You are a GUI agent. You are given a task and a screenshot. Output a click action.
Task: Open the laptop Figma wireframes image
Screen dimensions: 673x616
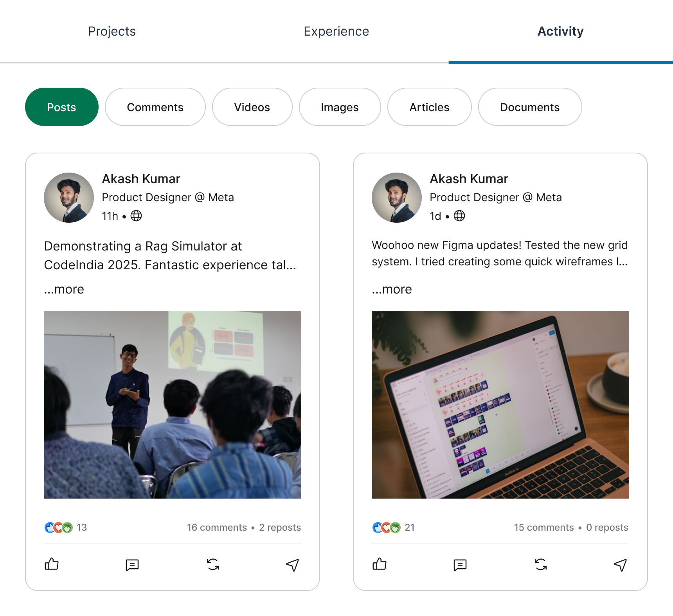click(x=500, y=404)
